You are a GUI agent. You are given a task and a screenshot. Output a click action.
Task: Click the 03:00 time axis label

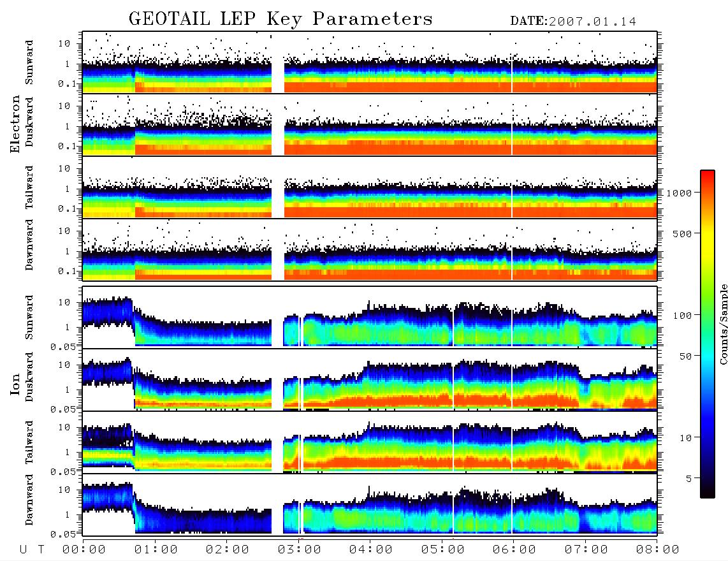click(299, 550)
